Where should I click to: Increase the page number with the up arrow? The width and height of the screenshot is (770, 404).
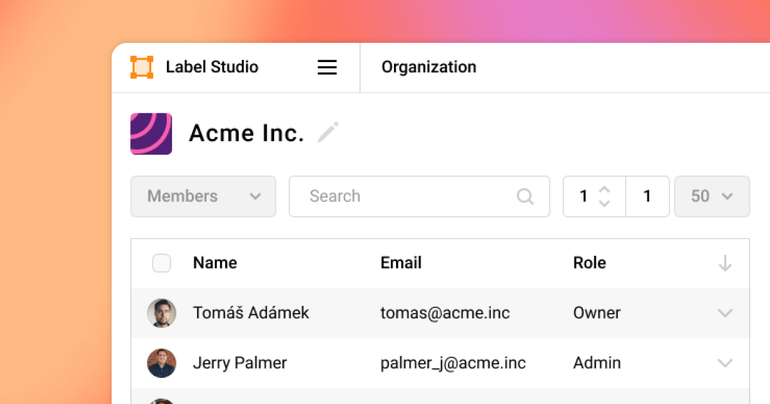(x=604, y=189)
